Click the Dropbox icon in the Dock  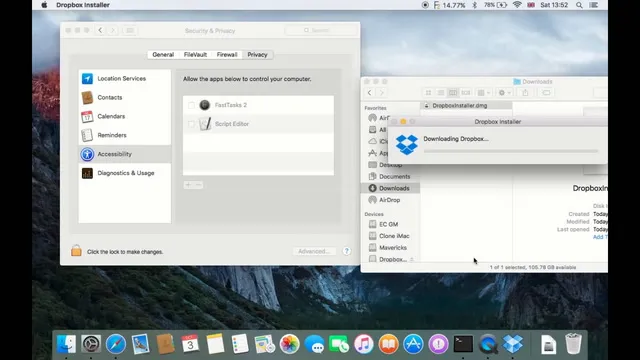(513, 344)
